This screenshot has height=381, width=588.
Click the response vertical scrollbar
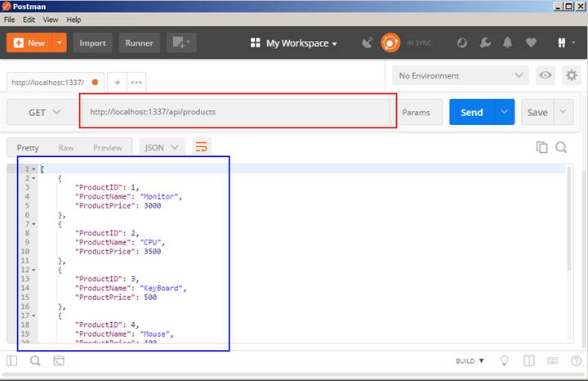point(569,219)
